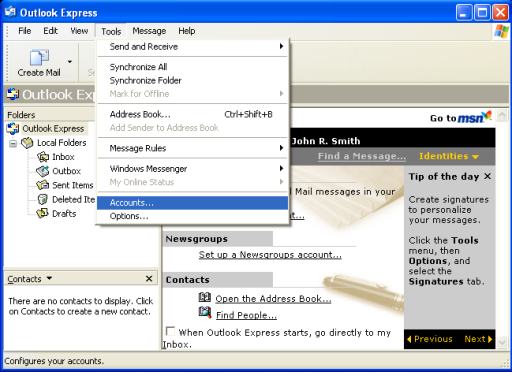The width and height of the screenshot is (512, 372).
Task: Click the Folders pane header
Action: 49,115
